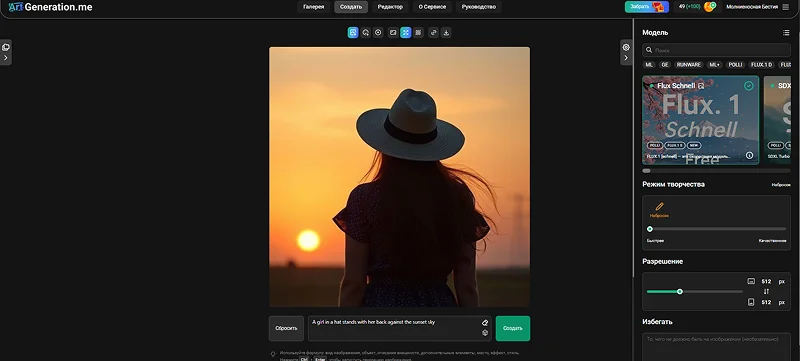
Task: Click the Сбросить reset button
Action: [286, 328]
